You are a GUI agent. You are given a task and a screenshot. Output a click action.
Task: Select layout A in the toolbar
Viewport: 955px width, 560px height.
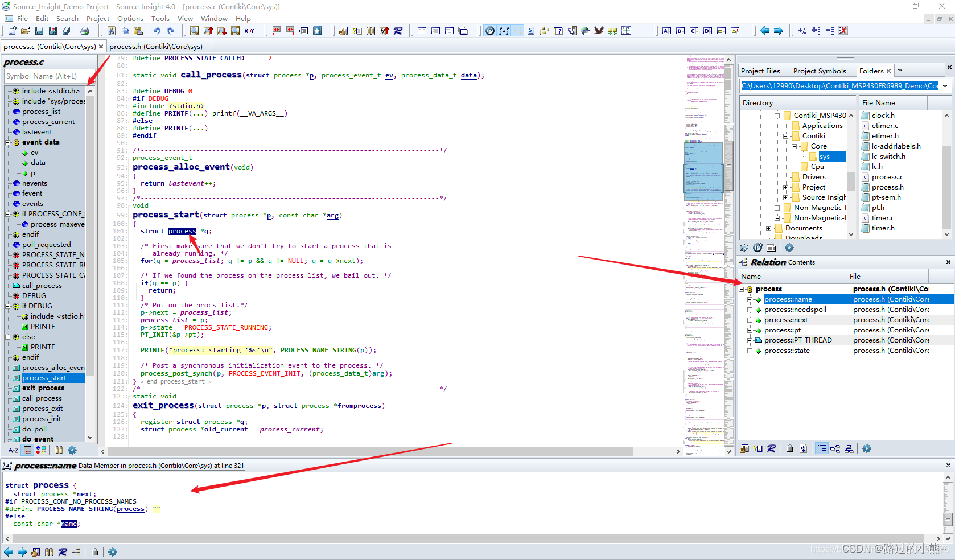(x=666, y=31)
